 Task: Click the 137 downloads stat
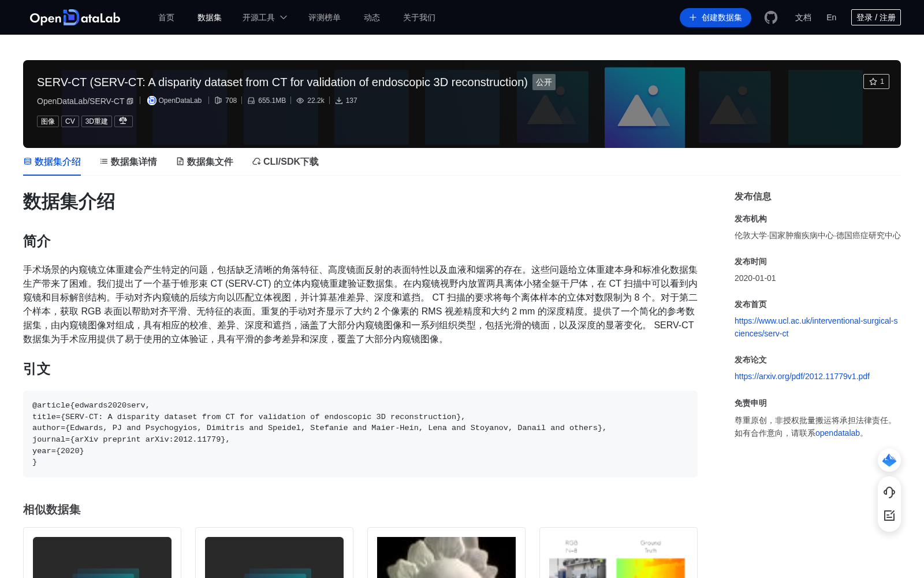click(x=346, y=101)
